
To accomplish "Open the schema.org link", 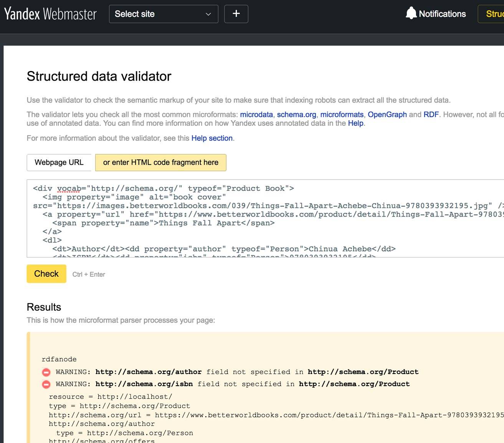I will coord(297,114).
